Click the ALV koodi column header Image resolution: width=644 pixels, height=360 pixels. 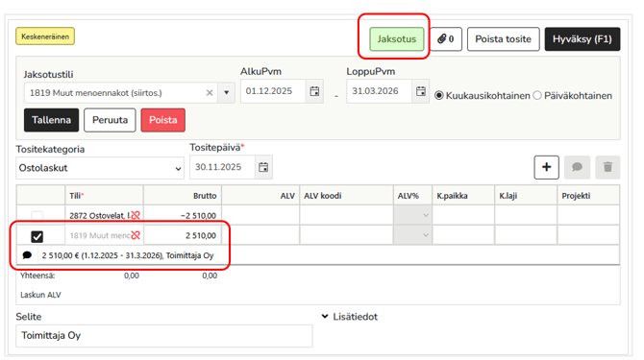coord(347,196)
